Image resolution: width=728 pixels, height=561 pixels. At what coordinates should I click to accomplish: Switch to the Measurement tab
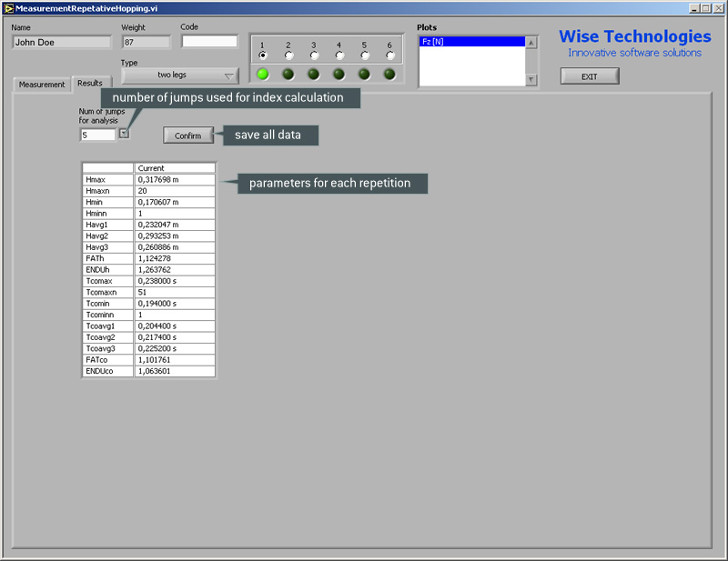click(x=42, y=85)
